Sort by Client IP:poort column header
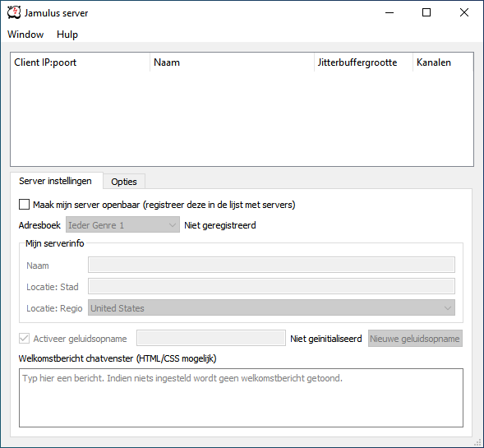484x448 pixels. [x=81, y=62]
